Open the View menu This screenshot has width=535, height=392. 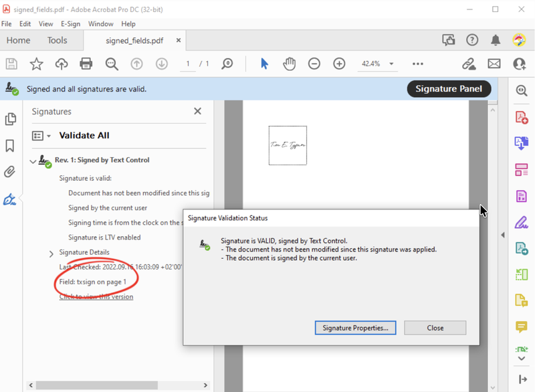(x=45, y=24)
